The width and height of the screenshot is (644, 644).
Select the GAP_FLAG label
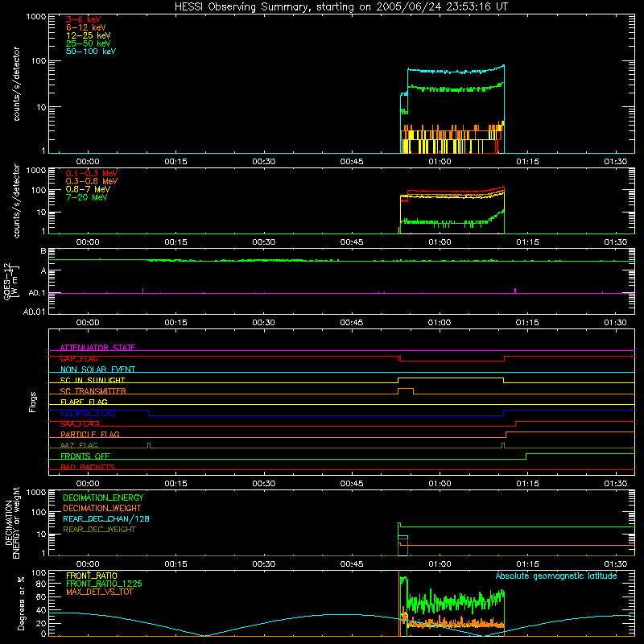tap(79, 358)
